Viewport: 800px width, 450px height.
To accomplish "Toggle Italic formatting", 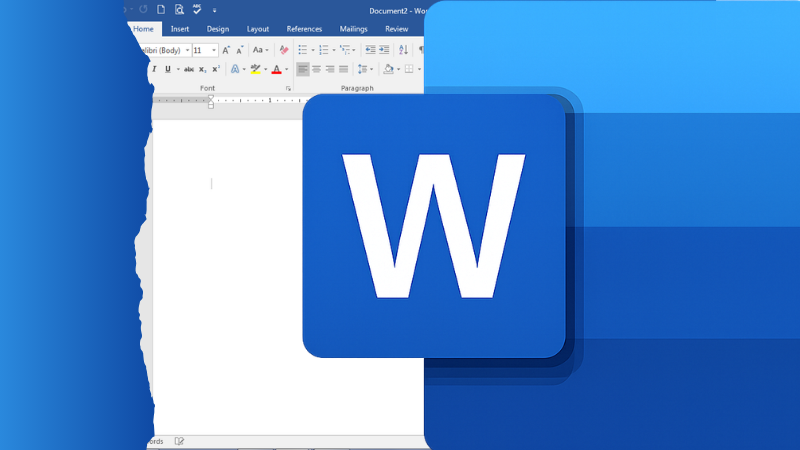I will [154, 69].
